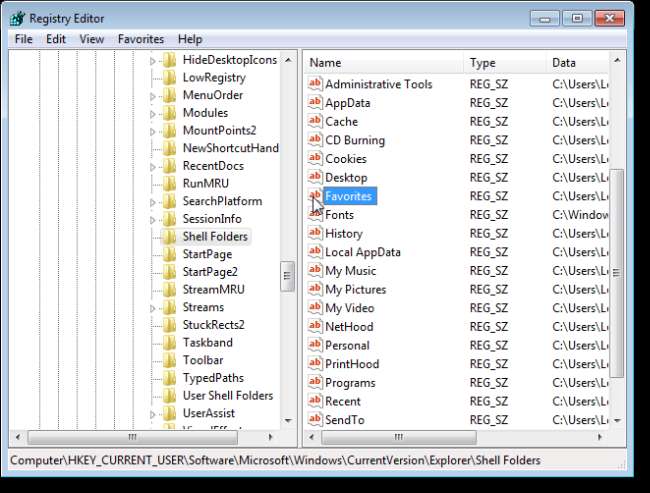Click the string icon beside Administrative Tools
The height and width of the screenshot is (493, 650).
pos(315,84)
